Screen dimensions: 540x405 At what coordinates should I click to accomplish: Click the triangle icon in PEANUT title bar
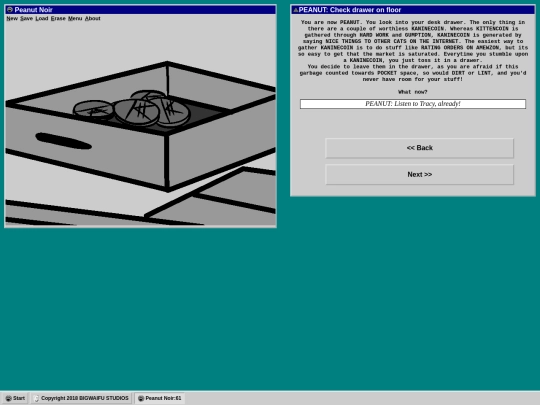click(x=295, y=10)
